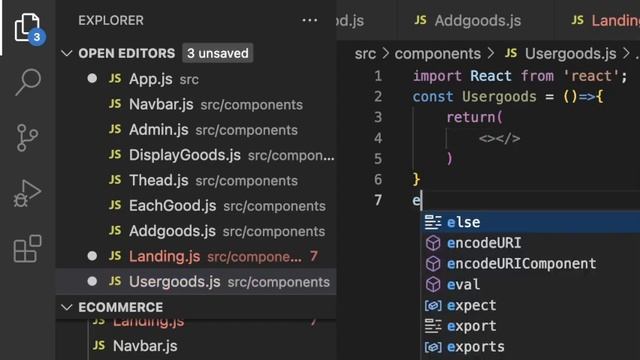640x360 pixels.
Task: Open the Source Control view icon
Action: (x=27, y=138)
